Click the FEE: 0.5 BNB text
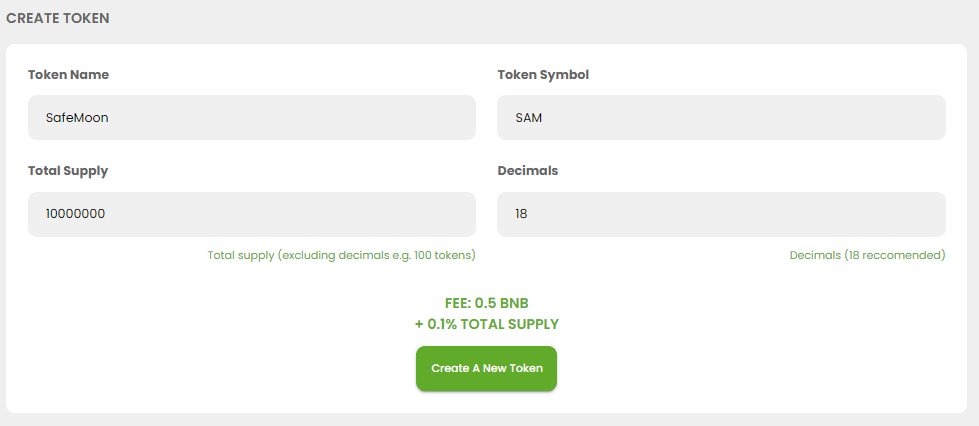 click(x=486, y=304)
